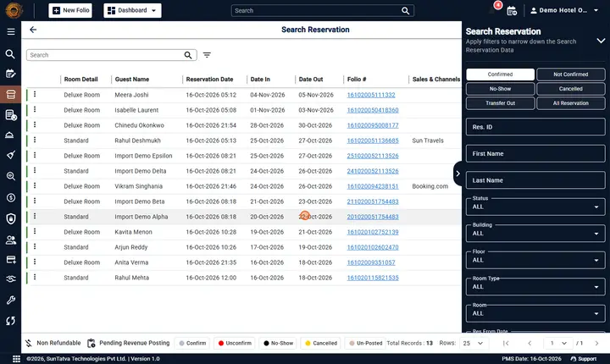
Task: Open the notification badge showing 4
Action: click(x=497, y=5)
